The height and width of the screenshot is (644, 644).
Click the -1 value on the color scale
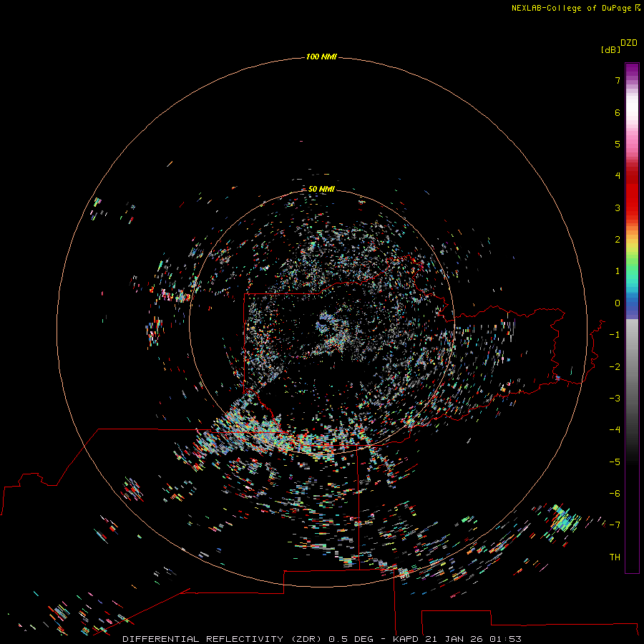[x=615, y=335]
